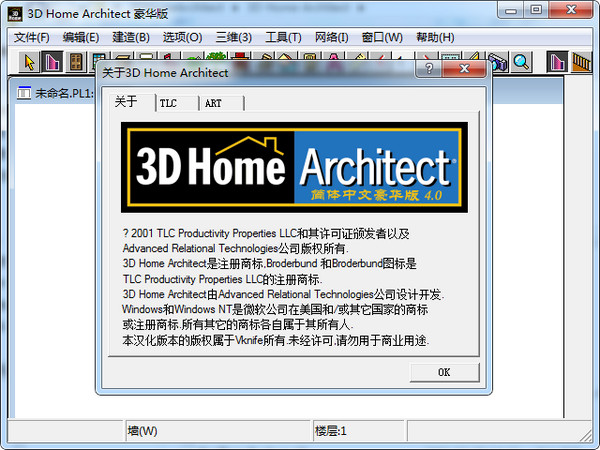
Task: Click the wall mode icon at the toolbar's right end
Action: pos(557,62)
